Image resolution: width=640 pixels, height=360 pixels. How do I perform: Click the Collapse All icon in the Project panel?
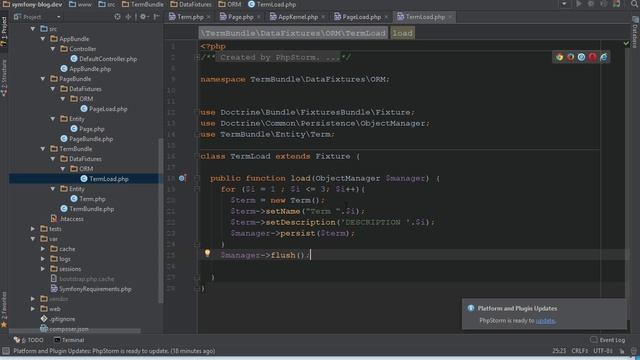(128, 17)
